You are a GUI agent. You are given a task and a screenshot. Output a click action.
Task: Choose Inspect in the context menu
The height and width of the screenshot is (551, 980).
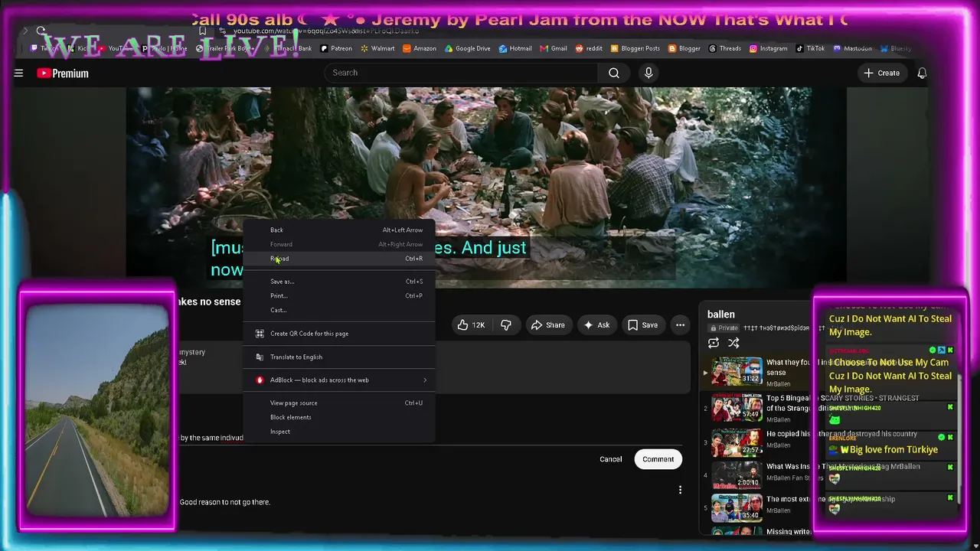tap(338, 432)
